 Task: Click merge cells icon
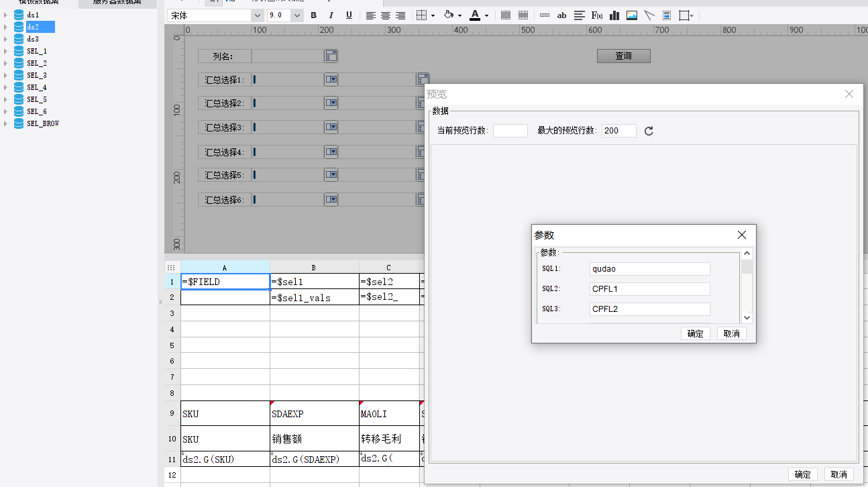[506, 15]
